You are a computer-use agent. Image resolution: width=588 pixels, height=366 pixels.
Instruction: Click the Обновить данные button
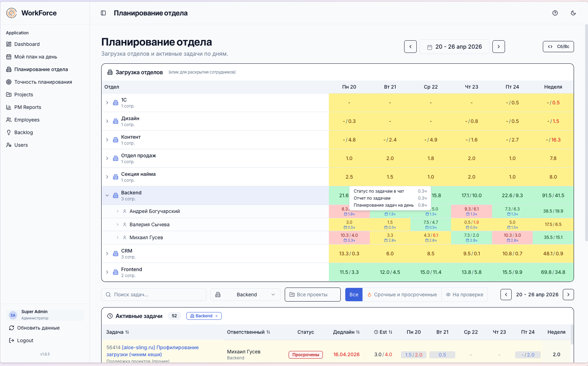tap(39, 328)
